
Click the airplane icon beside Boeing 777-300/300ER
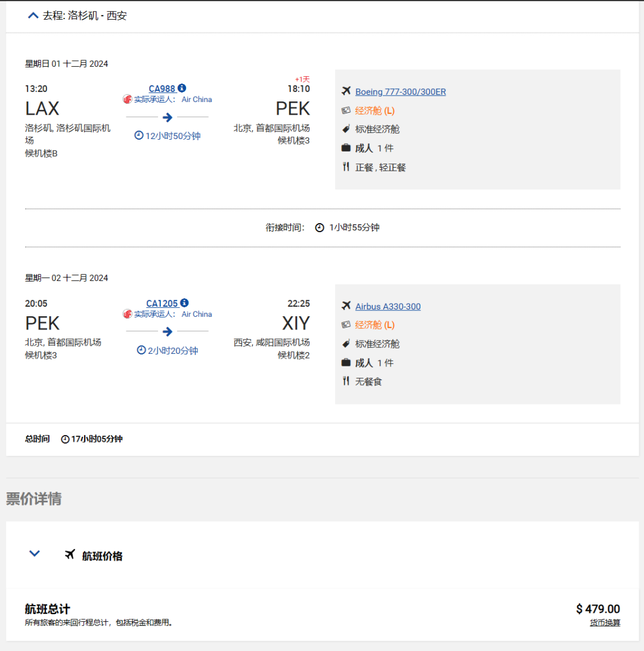346,91
